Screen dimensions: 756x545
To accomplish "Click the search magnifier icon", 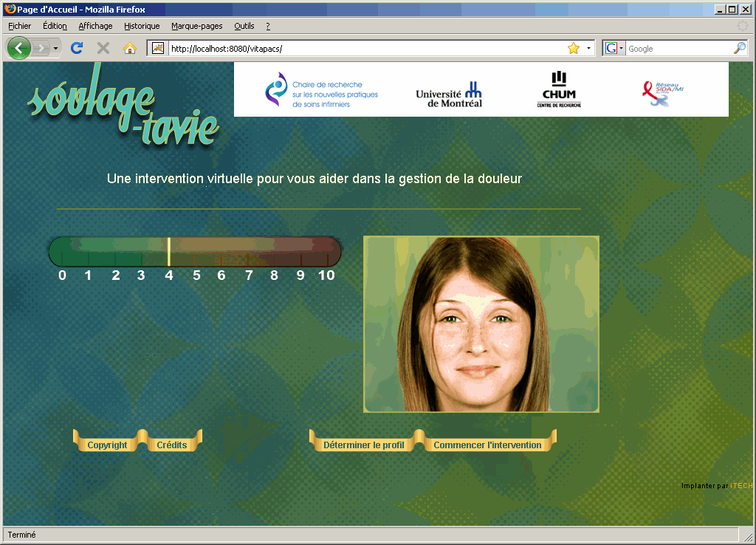I will 739,49.
